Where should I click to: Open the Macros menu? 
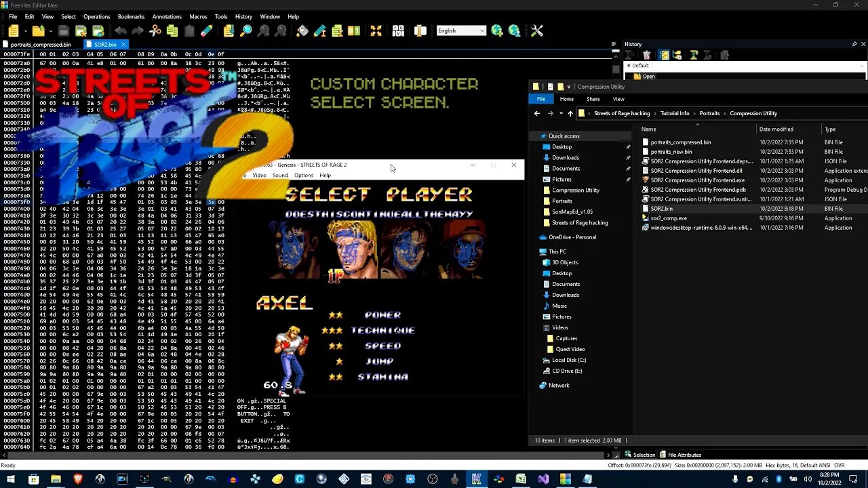coord(198,16)
